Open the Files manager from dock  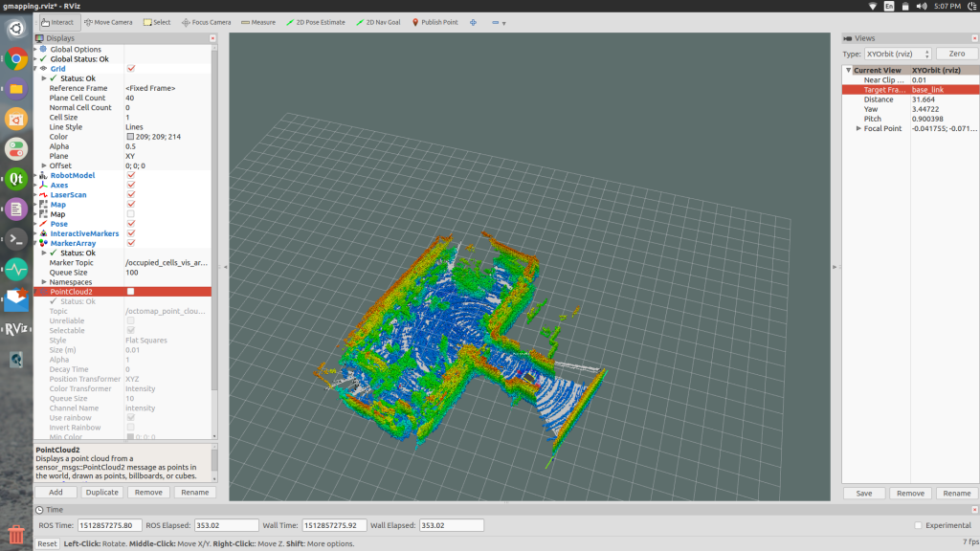pyautogui.click(x=16, y=89)
